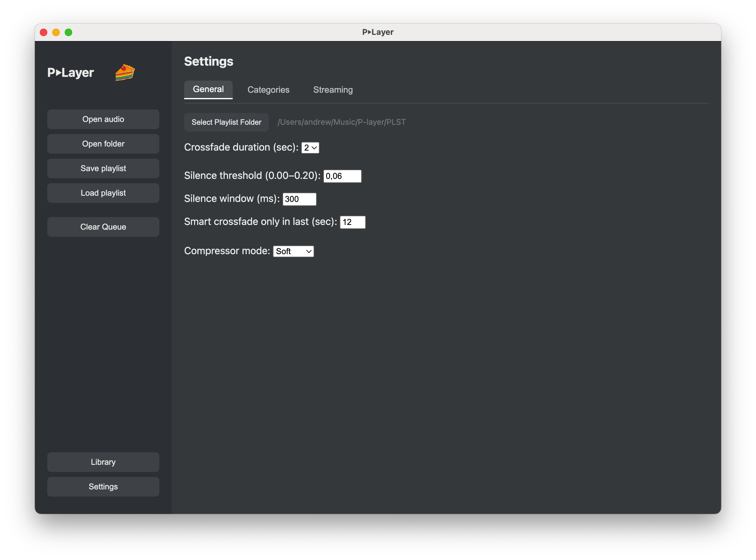The image size is (756, 560).
Task: Open the Settings view from the sidebar
Action: 103,487
